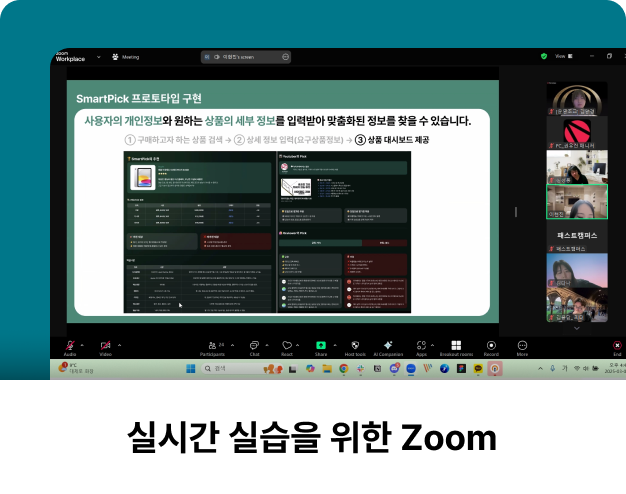End the meeting with red End button
The width and height of the screenshot is (626, 494).
click(617, 348)
